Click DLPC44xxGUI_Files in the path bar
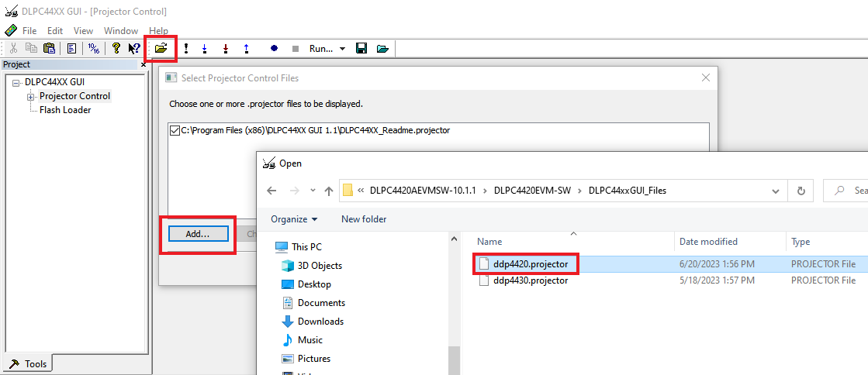Image resolution: width=868 pixels, height=375 pixels. [628, 191]
